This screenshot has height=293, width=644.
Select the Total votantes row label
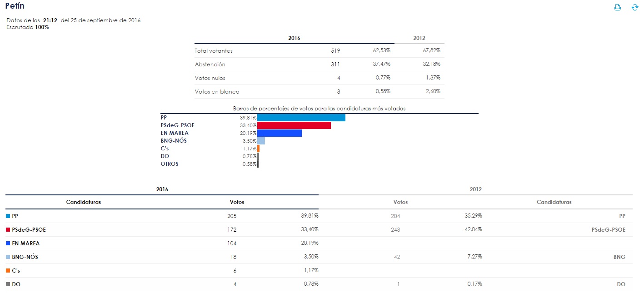click(x=214, y=51)
